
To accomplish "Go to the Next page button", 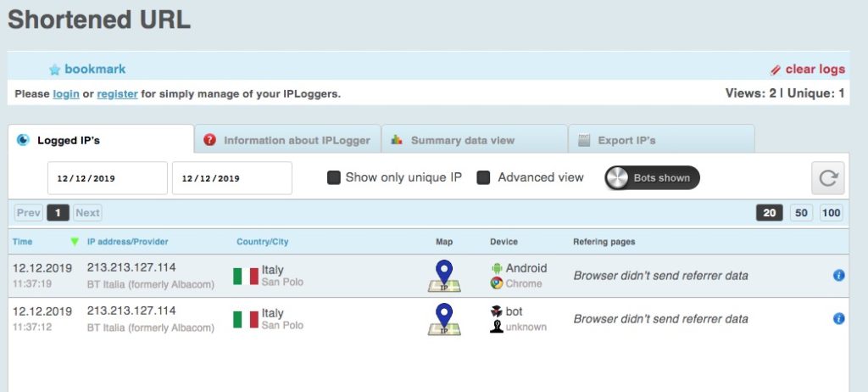I will tap(87, 213).
